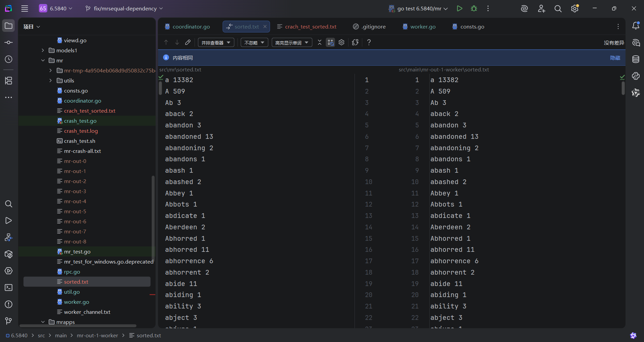
Task: Jump to next difference with down arrow
Action: click(177, 43)
